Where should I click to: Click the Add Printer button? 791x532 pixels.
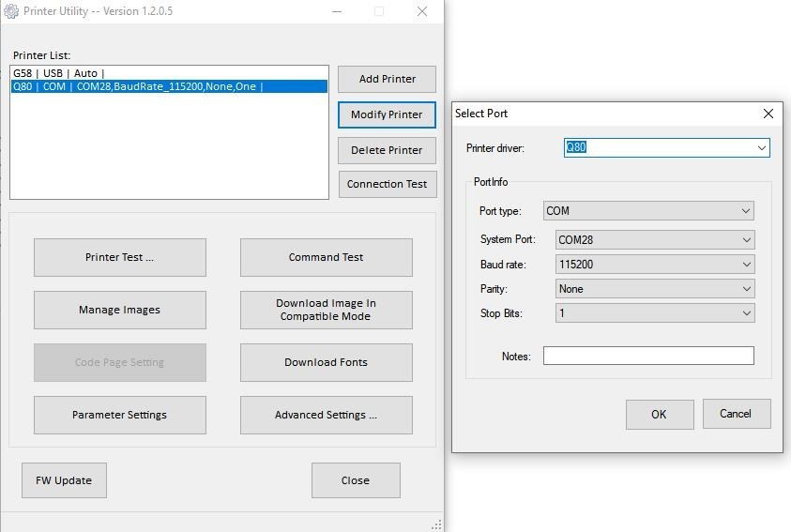click(387, 79)
